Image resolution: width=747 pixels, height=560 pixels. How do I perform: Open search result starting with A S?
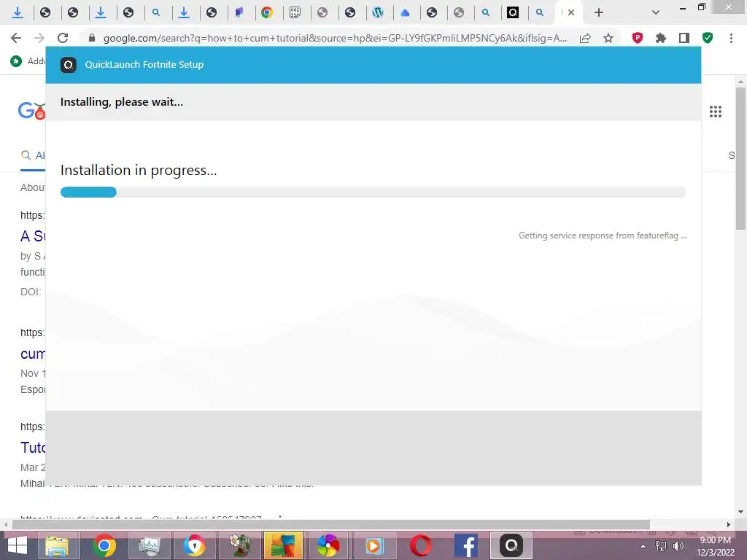pyautogui.click(x=33, y=236)
